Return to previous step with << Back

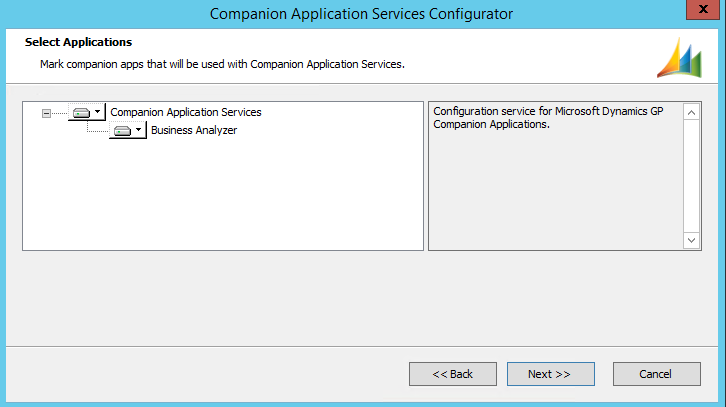click(452, 374)
